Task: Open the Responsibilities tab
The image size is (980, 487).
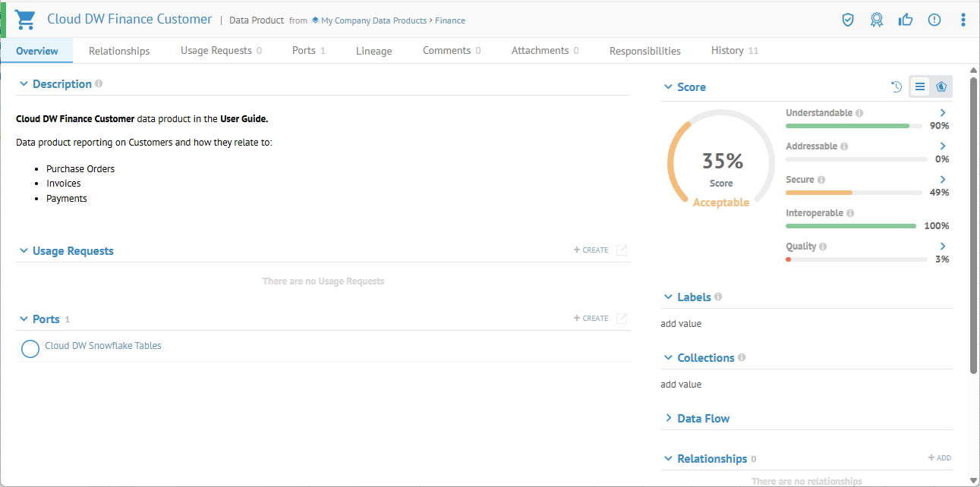Action: (644, 51)
